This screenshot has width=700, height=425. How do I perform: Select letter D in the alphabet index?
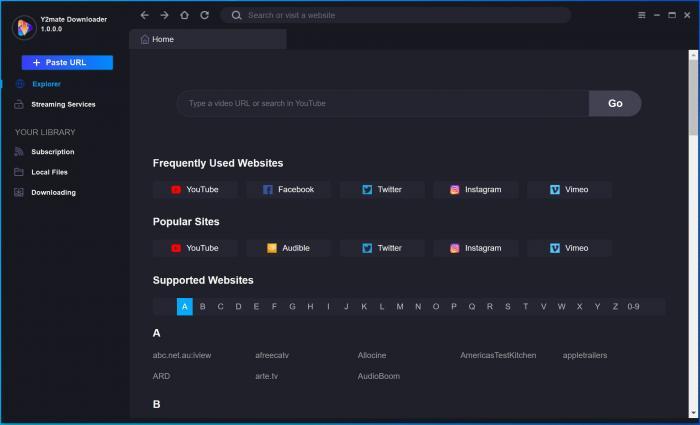click(x=238, y=307)
